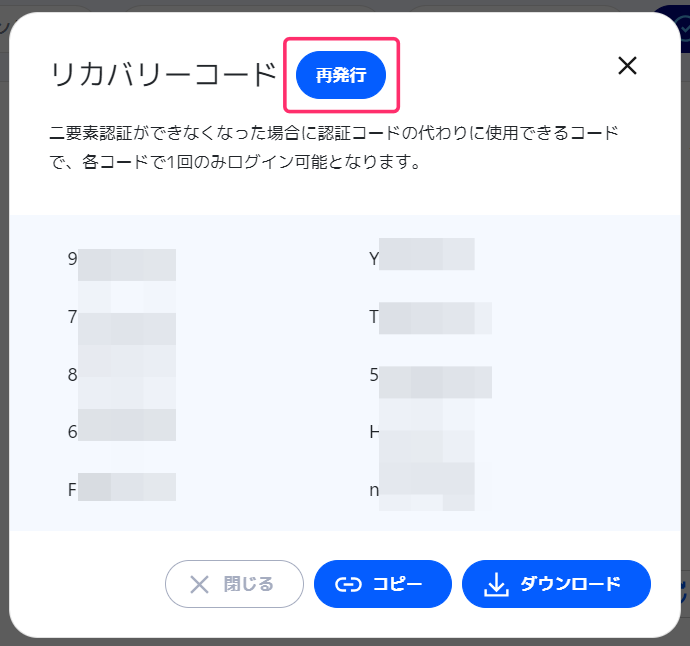Click the ダウンロード button
This screenshot has width=690, height=646.
(556, 584)
